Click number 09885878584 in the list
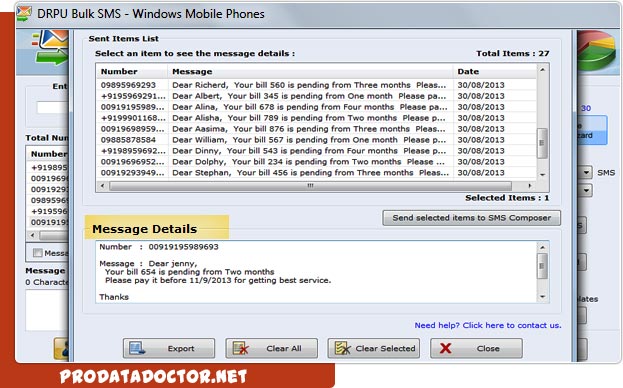Image resolution: width=623 pixels, height=388 pixels. click(128, 140)
